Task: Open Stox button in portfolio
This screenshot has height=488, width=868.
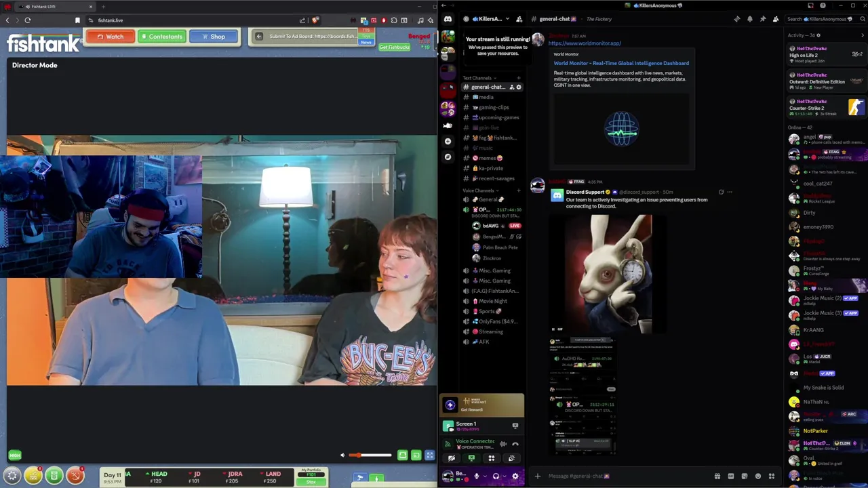Action: click(x=311, y=482)
